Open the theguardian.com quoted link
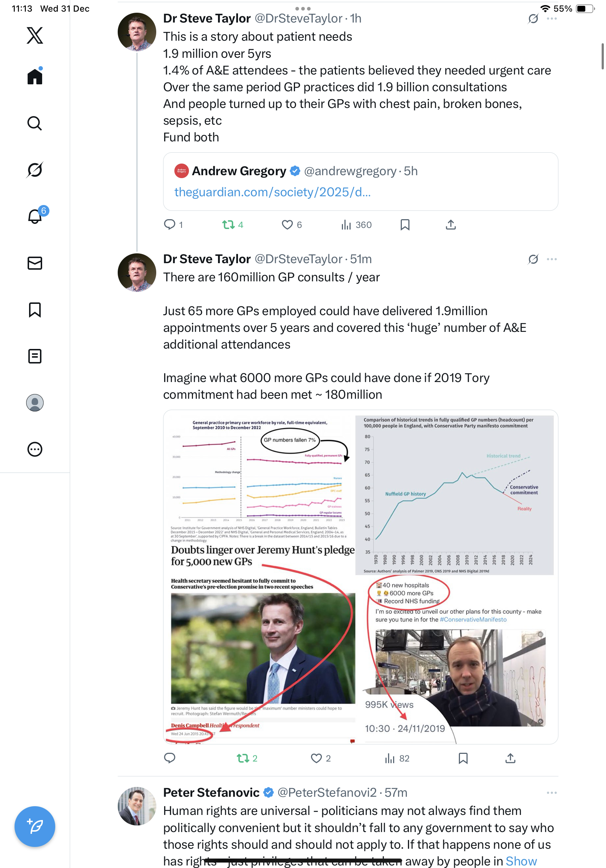Viewport: 606px width, 868px height. coord(272,192)
